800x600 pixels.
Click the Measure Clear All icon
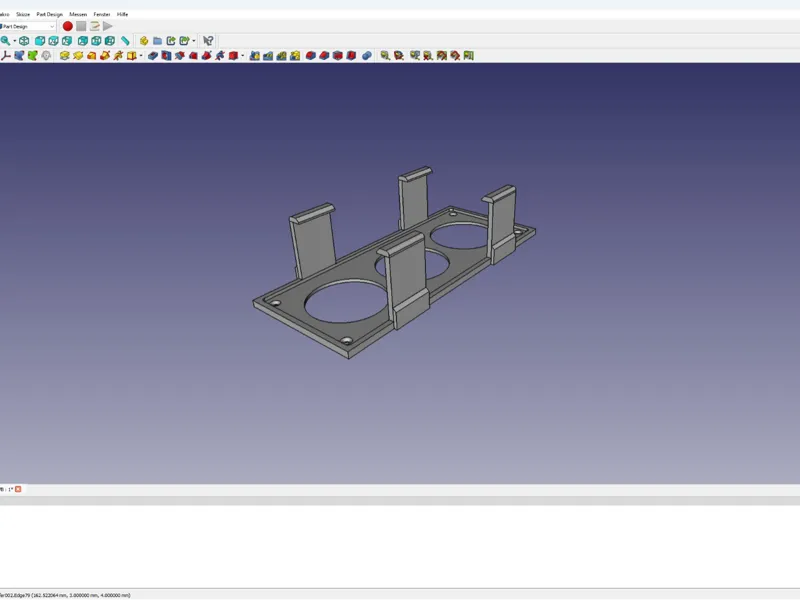pyautogui.click(x=428, y=56)
